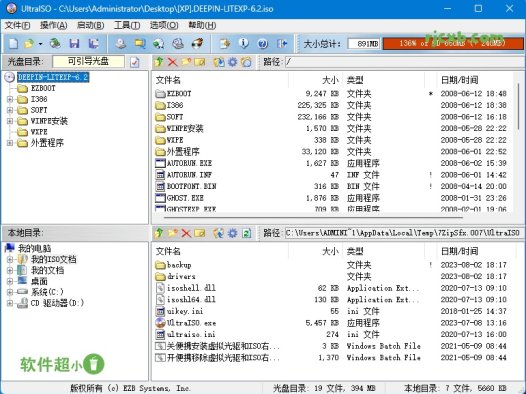This screenshot has width=526, height=394.
Task: Click the open folder icon in main toolbar
Action: coord(29,44)
